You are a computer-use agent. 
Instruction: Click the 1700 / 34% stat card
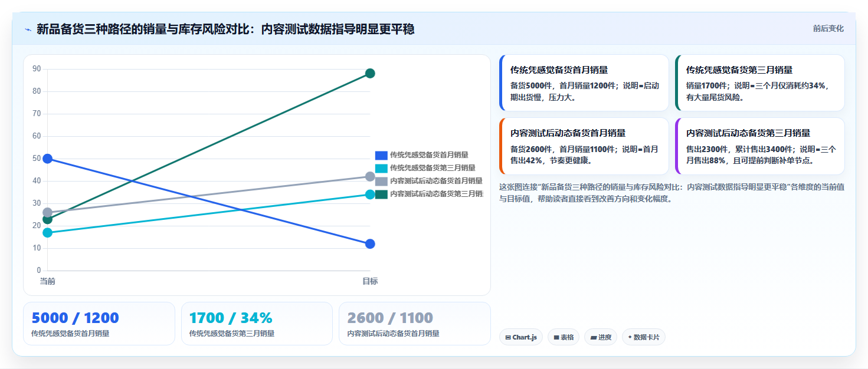point(257,324)
